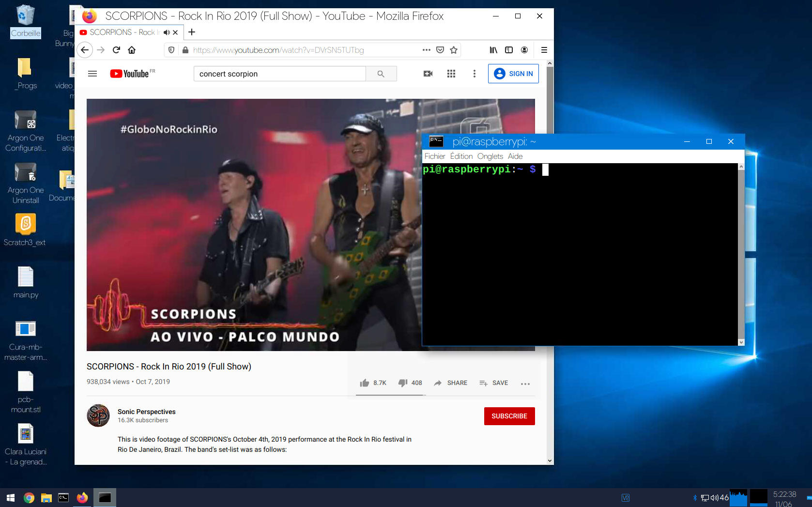The width and height of the screenshot is (812, 507).
Task: Go back to the previous page in Firefox
Action: 85,50
